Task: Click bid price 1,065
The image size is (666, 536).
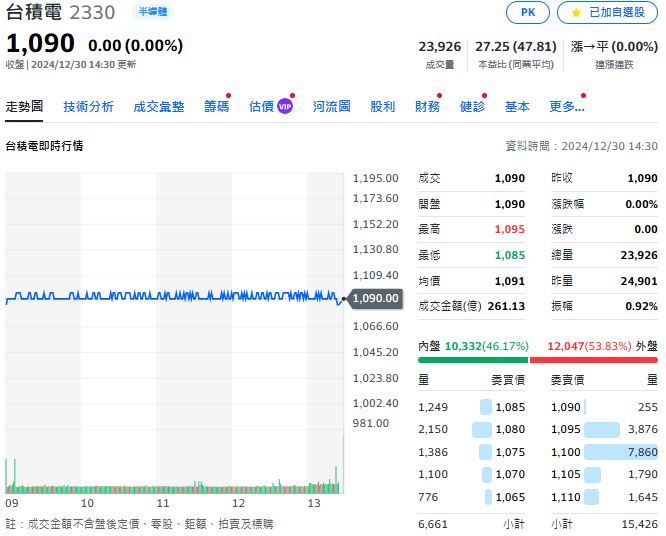Action: click(510, 497)
